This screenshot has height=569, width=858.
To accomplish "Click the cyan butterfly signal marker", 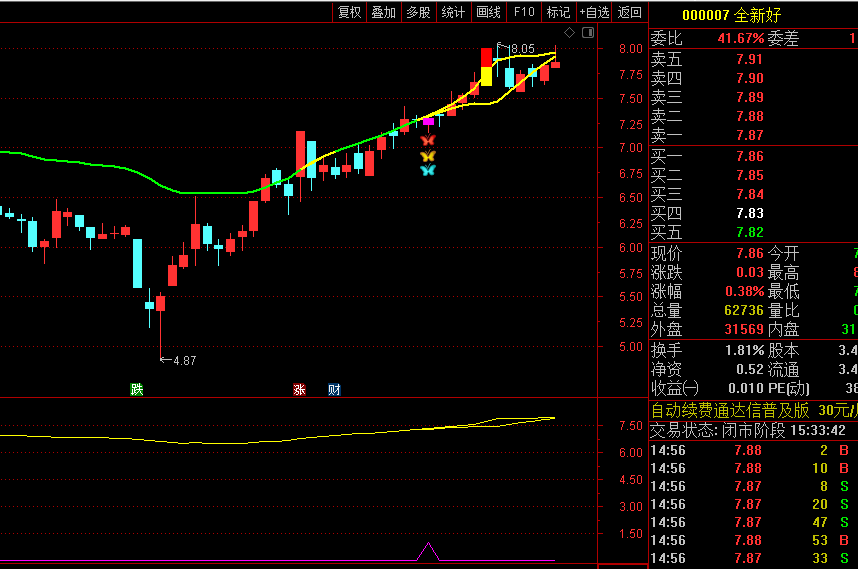I will pos(428,170).
